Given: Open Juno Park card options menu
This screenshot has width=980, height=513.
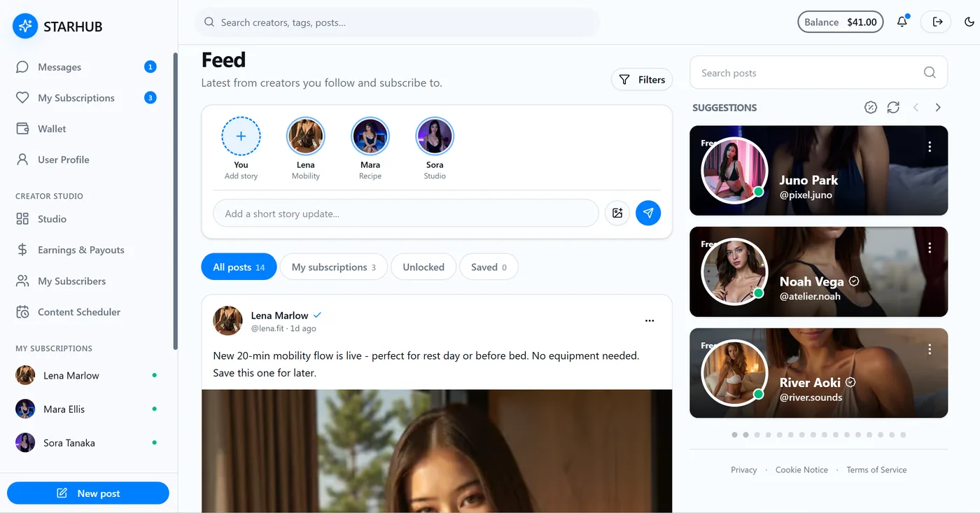Looking at the screenshot, I should point(930,147).
